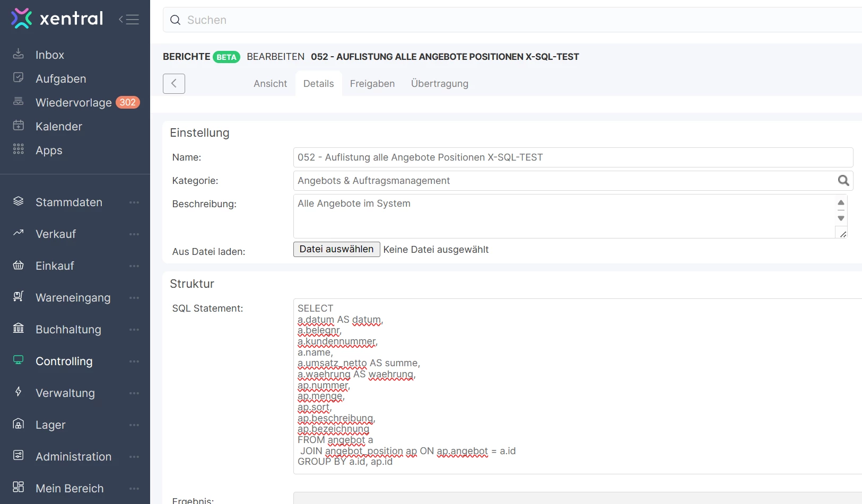Open the Apps grid icon

(19, 149)
